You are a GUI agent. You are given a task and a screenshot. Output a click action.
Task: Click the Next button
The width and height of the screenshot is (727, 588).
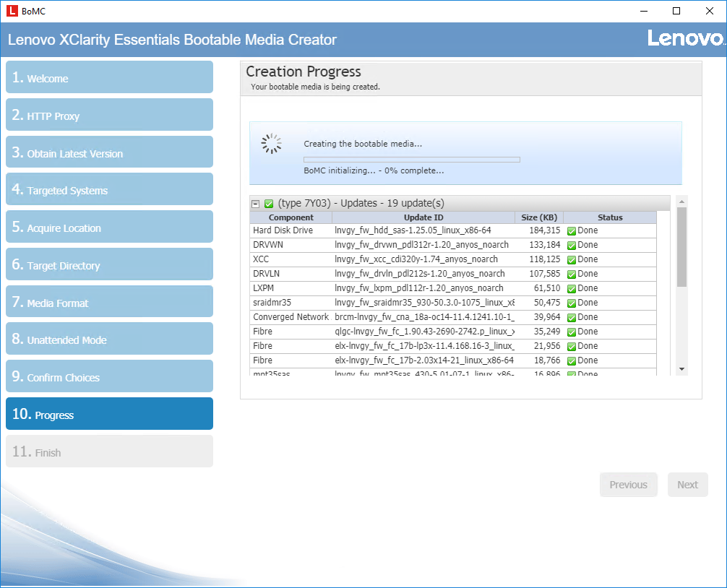(x=687, y=485)
